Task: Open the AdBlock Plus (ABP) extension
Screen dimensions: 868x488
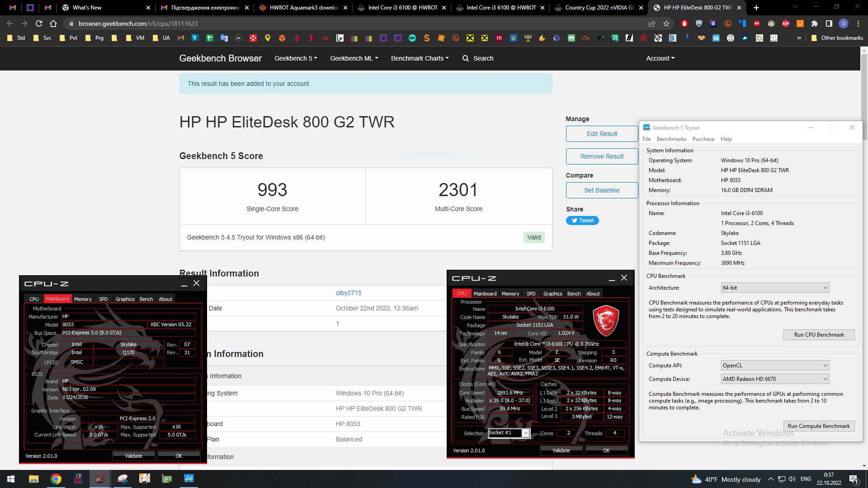Action: [786, 23]
